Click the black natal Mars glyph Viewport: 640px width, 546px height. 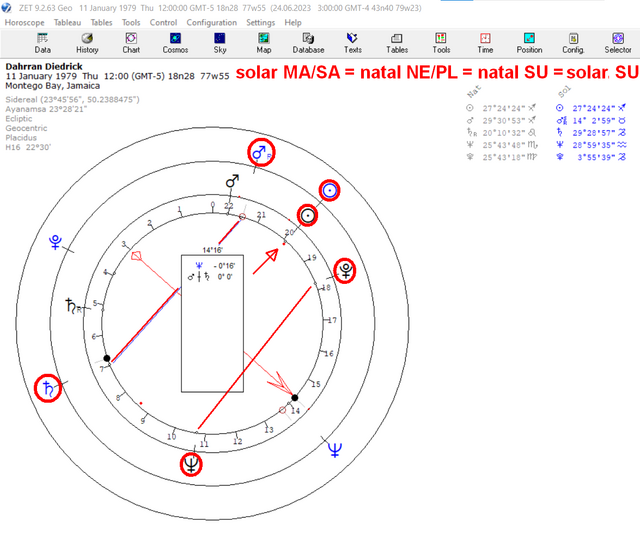232,181
